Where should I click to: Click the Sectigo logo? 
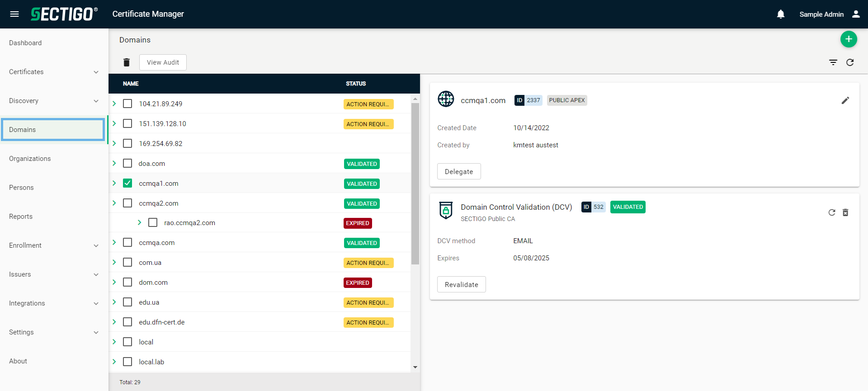64,14
